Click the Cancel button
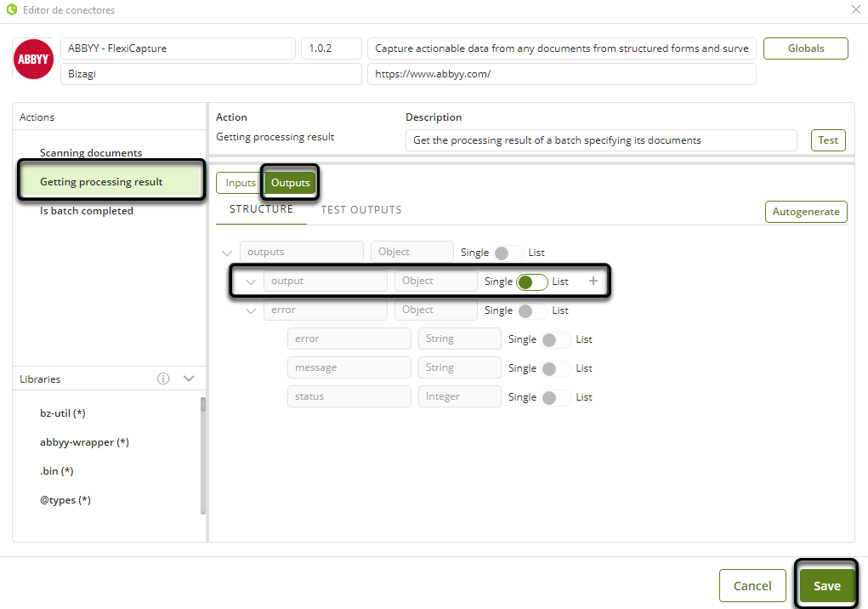 click(752, 586)
